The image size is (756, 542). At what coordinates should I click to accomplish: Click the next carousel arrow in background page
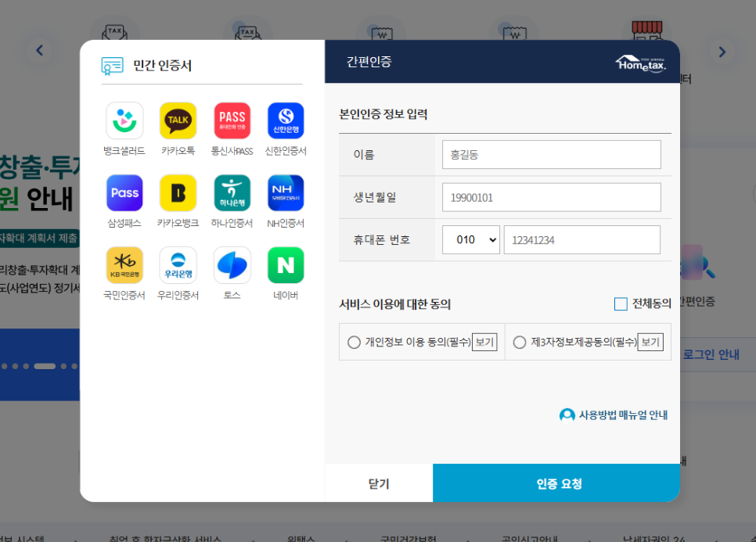click(x=722, y=52)
